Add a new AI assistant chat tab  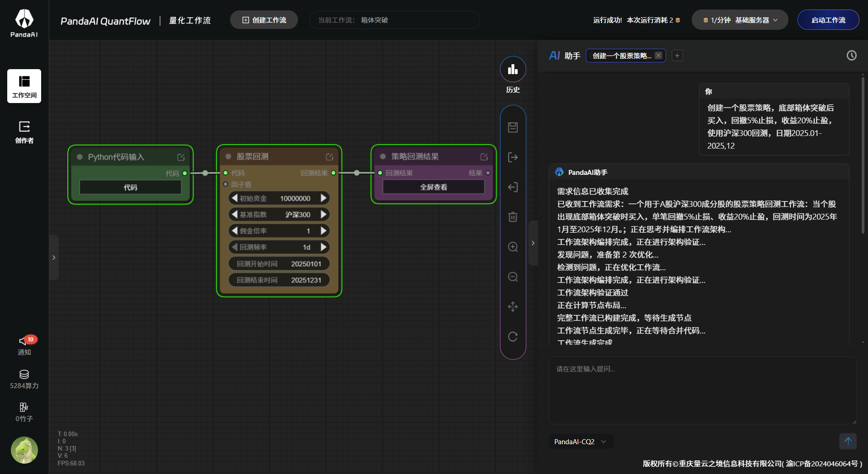[677, 56]
